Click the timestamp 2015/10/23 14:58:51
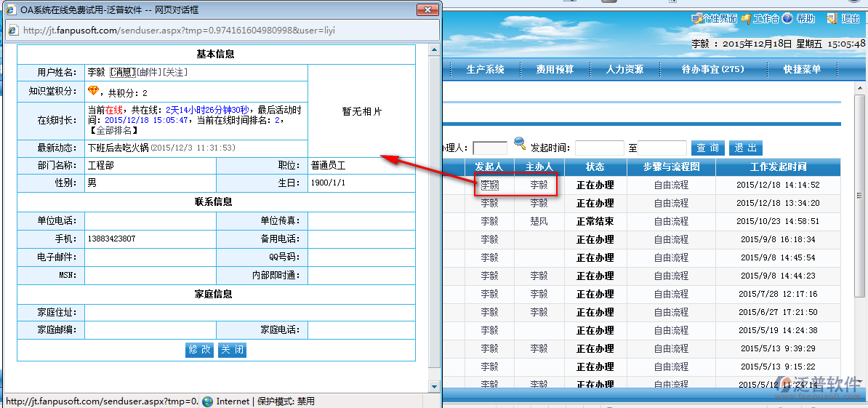 click(x=778, y=221)
